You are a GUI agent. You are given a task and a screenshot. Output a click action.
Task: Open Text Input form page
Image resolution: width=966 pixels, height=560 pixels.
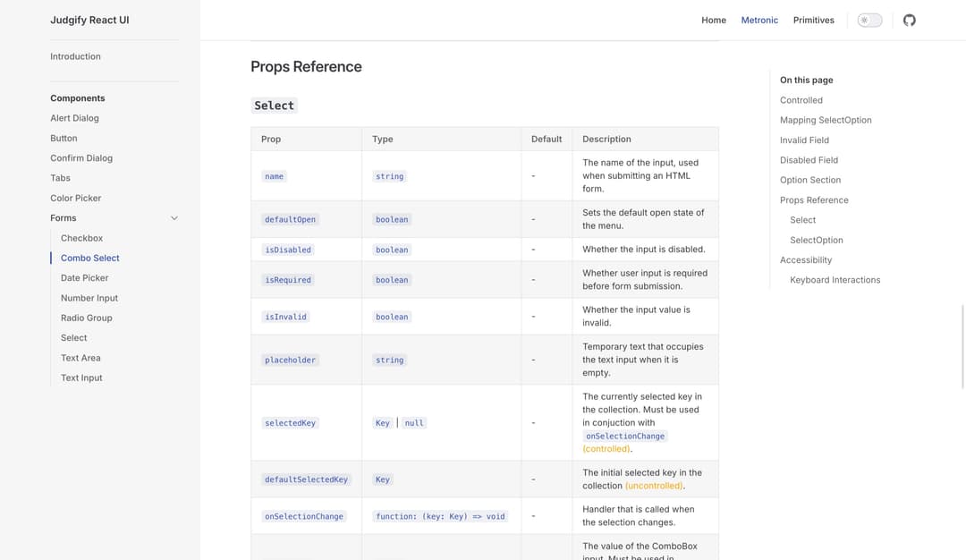point(81,378)
